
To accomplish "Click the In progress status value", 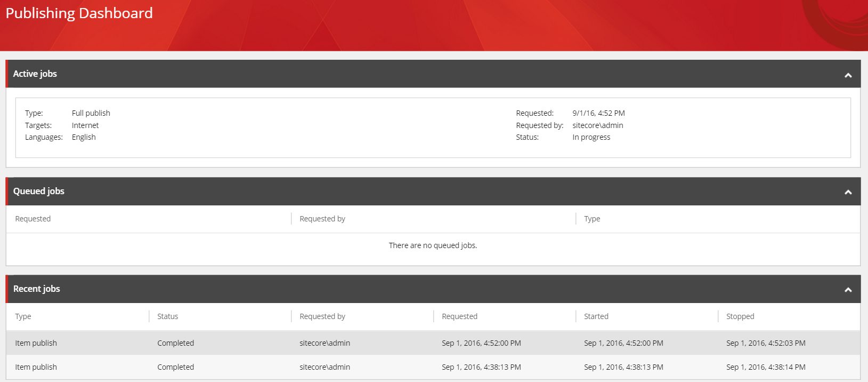I will (591, 137).
